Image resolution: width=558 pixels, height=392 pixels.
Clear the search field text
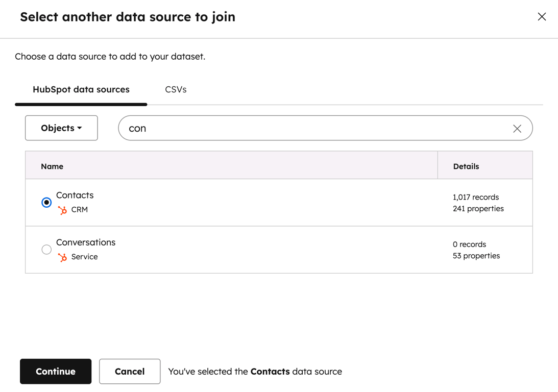(517, 129)
